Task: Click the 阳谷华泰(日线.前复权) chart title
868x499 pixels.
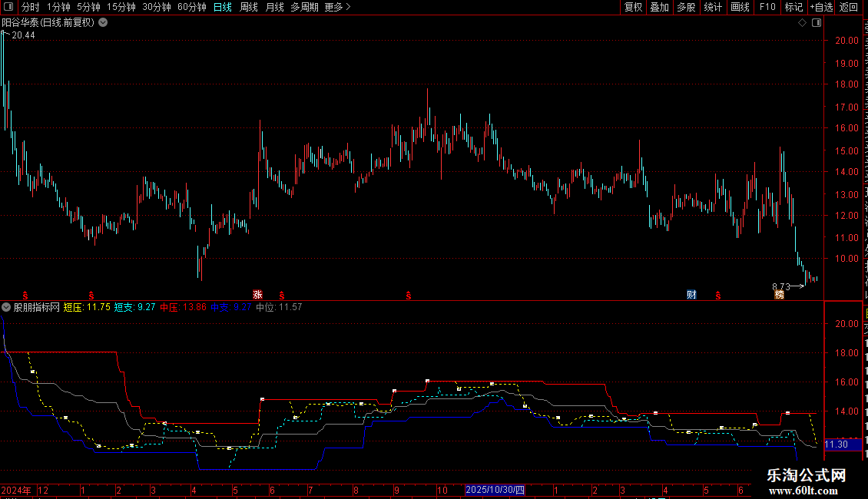Action: [x=48, y=23]
